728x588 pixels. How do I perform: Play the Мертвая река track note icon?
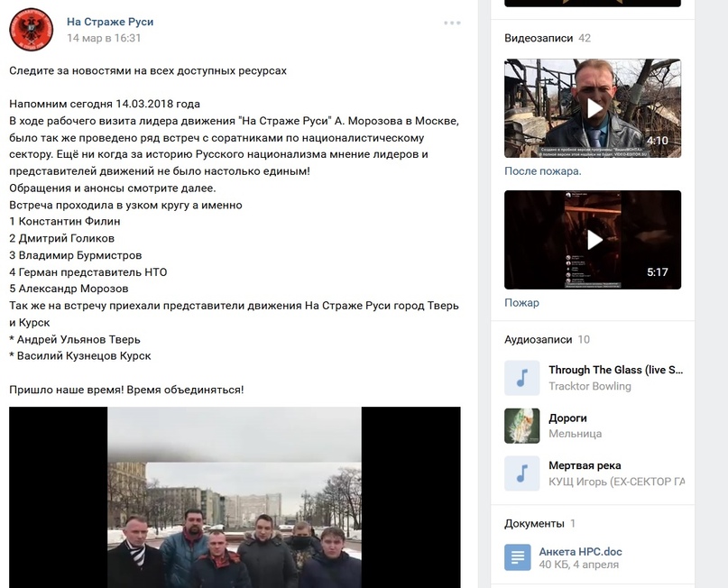(521, 473)
